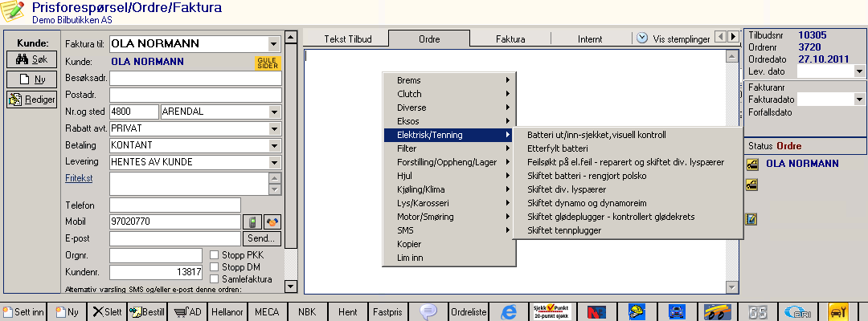Click the speech bubble icon in bottom toolbar

coord(428,312)
